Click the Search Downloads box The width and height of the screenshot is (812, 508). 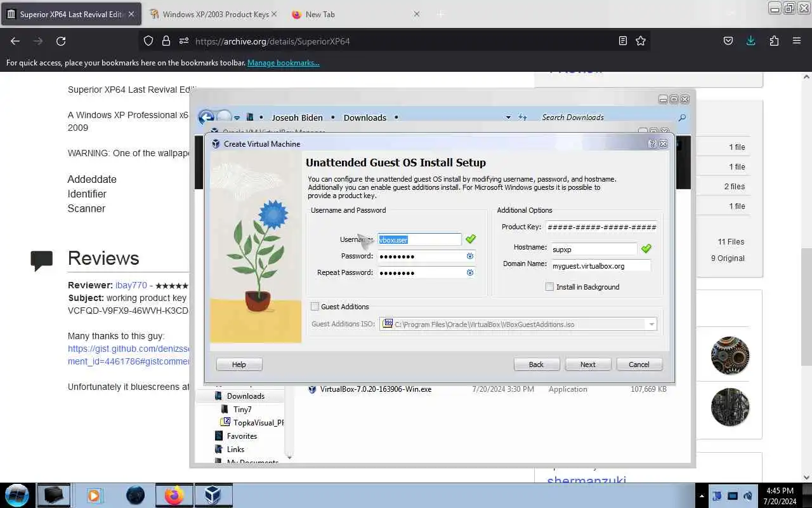(606, 117)
